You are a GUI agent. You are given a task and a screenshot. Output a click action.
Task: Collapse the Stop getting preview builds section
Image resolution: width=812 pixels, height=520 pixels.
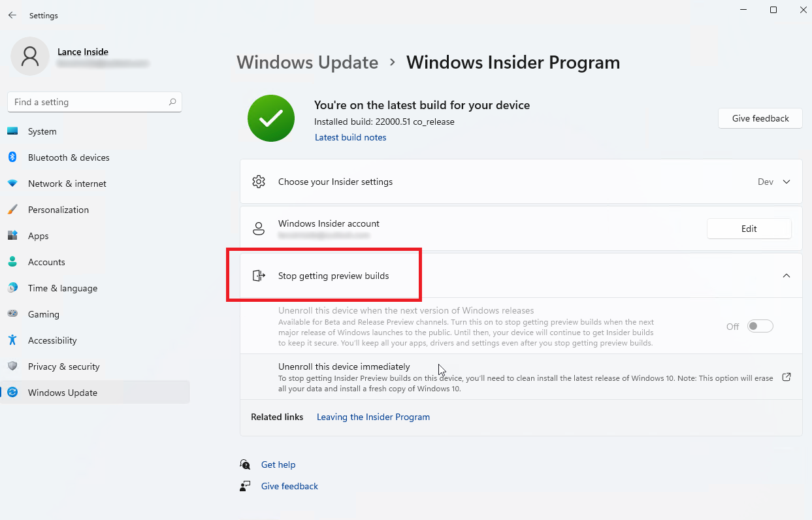787,276
